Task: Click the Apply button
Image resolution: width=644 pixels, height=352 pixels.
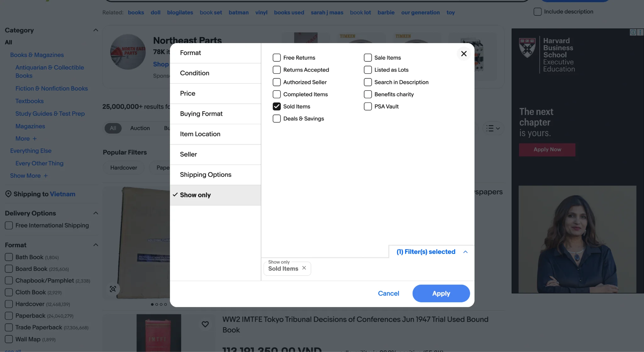Action: click(441, 293)
